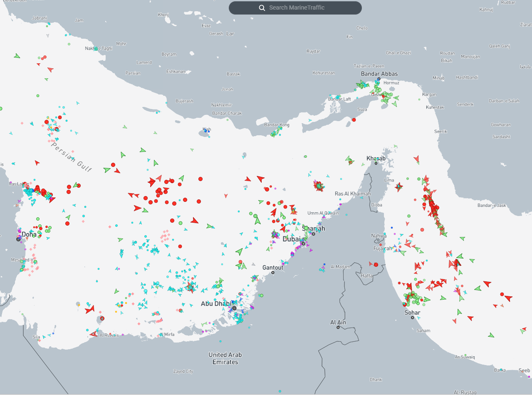Select red vessel circle near Suza
The height and width of the screenshot is (395, 532).
click(354, 120)
